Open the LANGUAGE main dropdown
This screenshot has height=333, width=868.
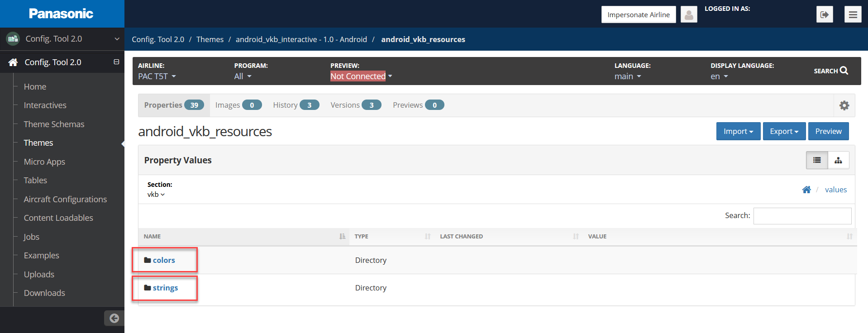click(628, 76)
